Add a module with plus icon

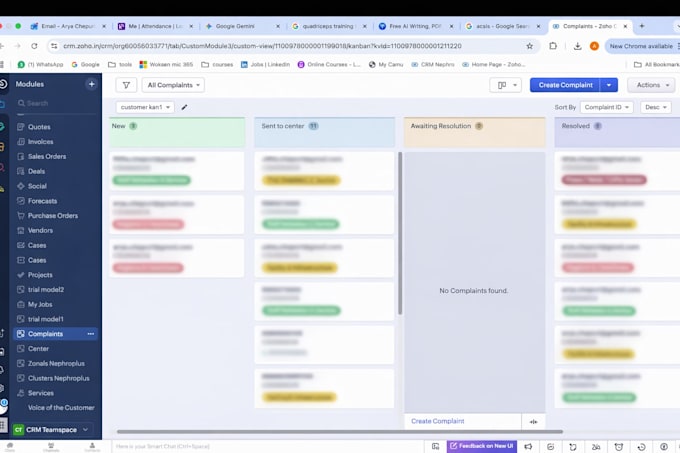click(x=92, y=84)
